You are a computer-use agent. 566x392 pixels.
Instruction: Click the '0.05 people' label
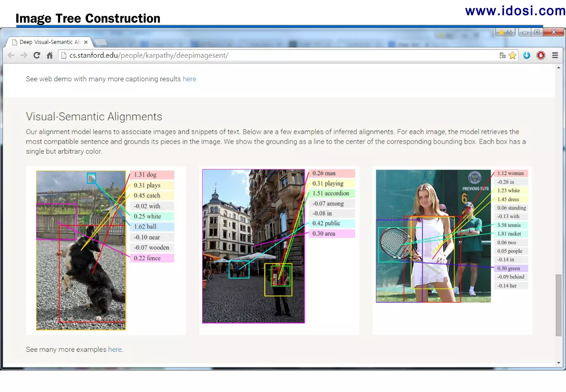tap(511, 251)
